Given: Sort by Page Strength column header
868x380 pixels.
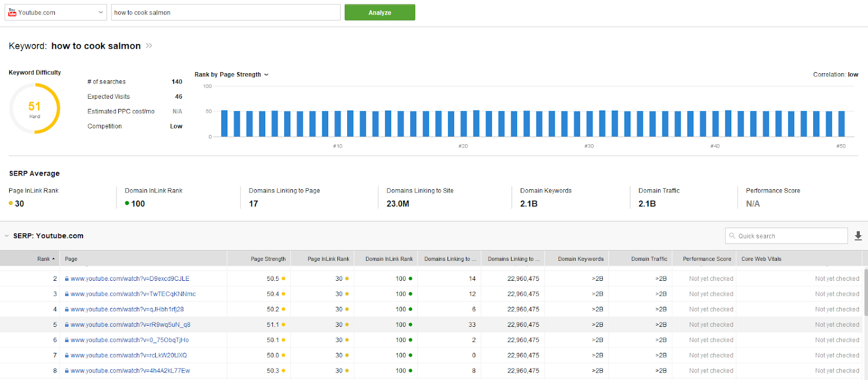Looking at the screenshot, I should pyautogui.click(x=268, y=259).
